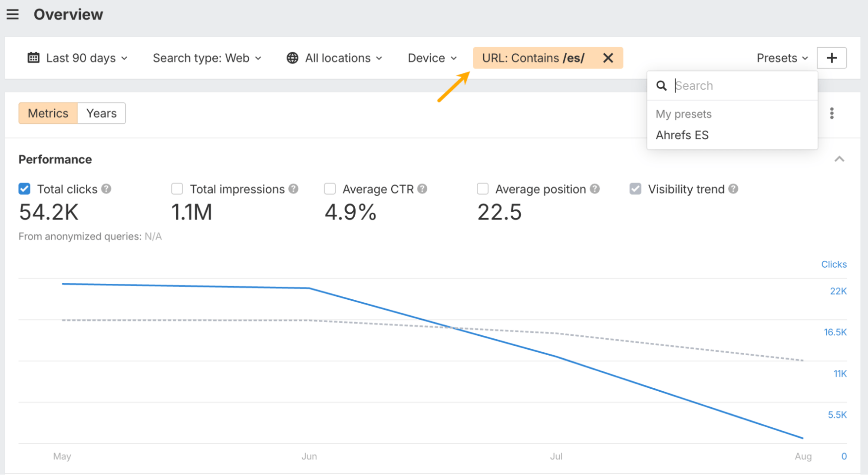This screenshot has height=475, width=868.
Task: Collapse the Performance section chevron
Action: (x=839, y=159)
